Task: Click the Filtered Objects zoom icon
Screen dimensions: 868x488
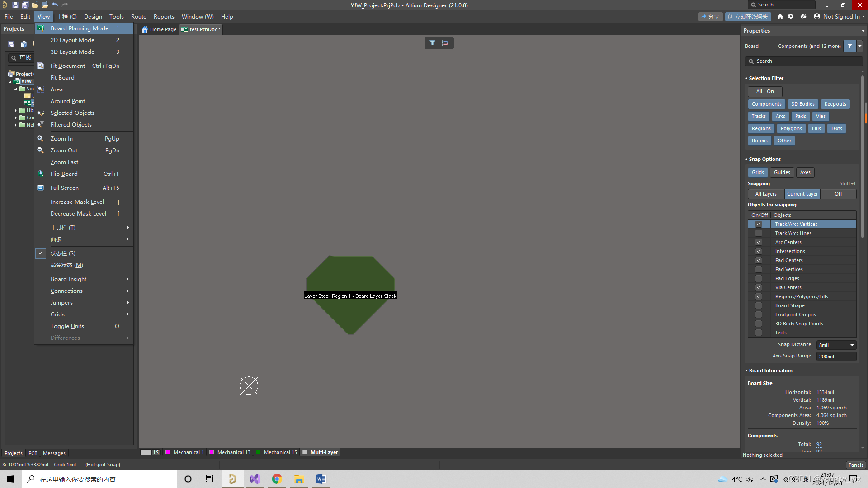Action: (x=41, y=125)
